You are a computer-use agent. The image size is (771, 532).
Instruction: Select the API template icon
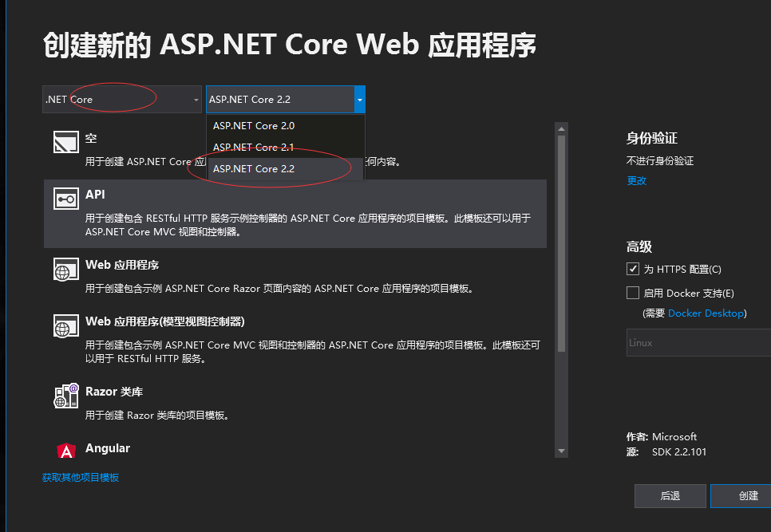pyautogui.click(x=65, y=198)
